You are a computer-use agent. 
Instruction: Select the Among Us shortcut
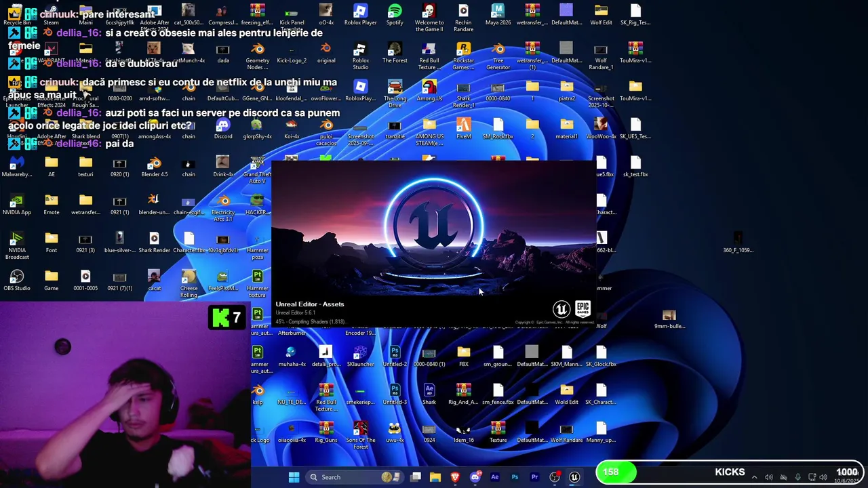pos(429,91)
